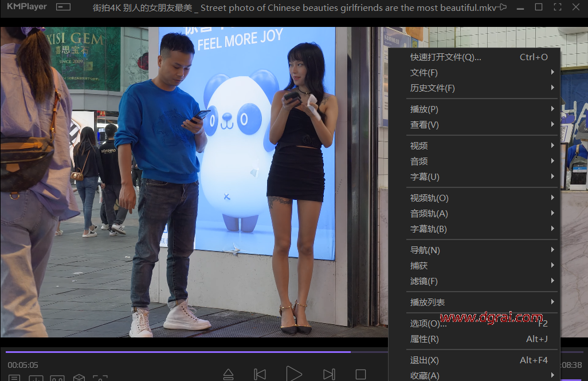The image size is (588, 381).
Task: Click the VR mode icon
Action: tap(57, 378)
